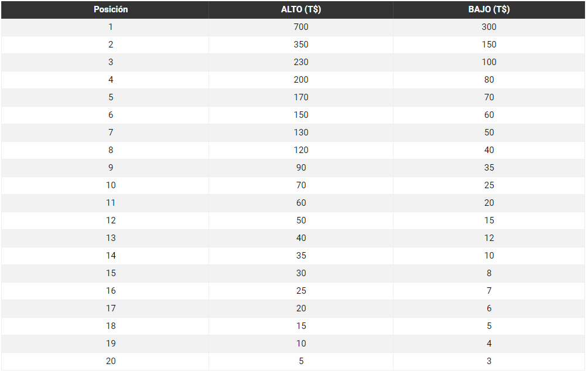Click the ALTO value 90
Screen dimensions: 588x377
coord(301,168)
